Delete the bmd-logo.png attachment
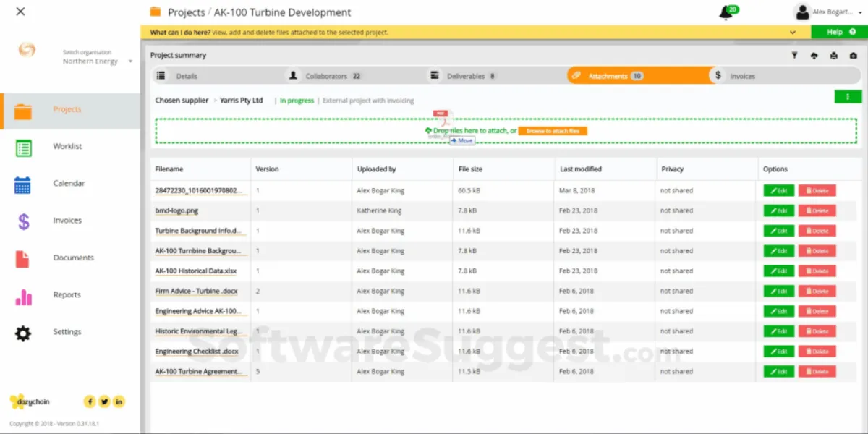Image resolution: width=868 pixels, height=434 pixels. [817, 210]
